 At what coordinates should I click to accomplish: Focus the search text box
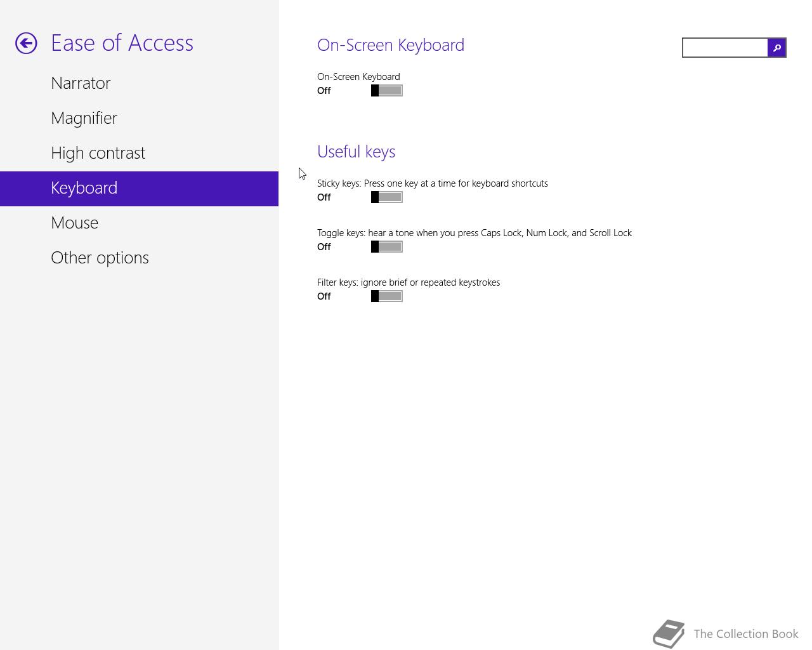click(724, 48)
